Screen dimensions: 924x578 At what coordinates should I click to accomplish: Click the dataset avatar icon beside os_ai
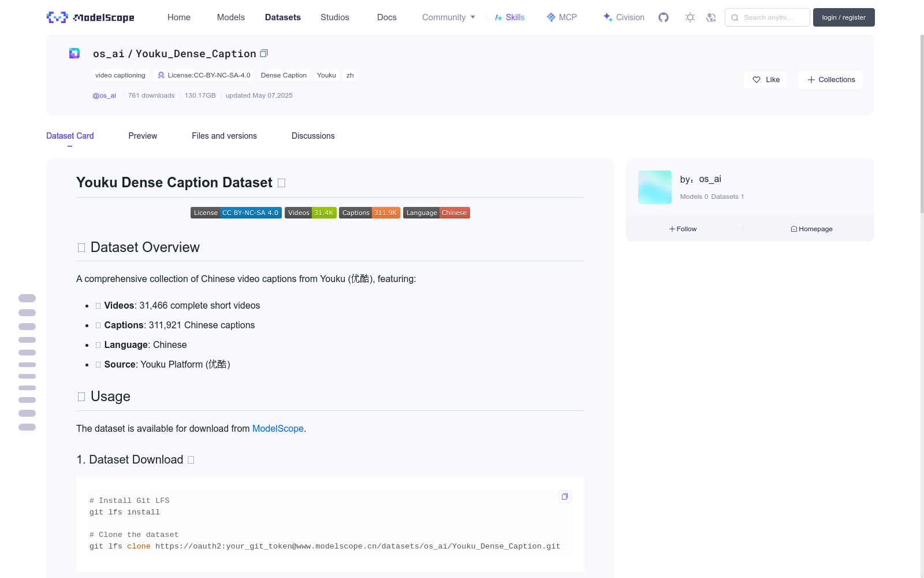[74, 53]
